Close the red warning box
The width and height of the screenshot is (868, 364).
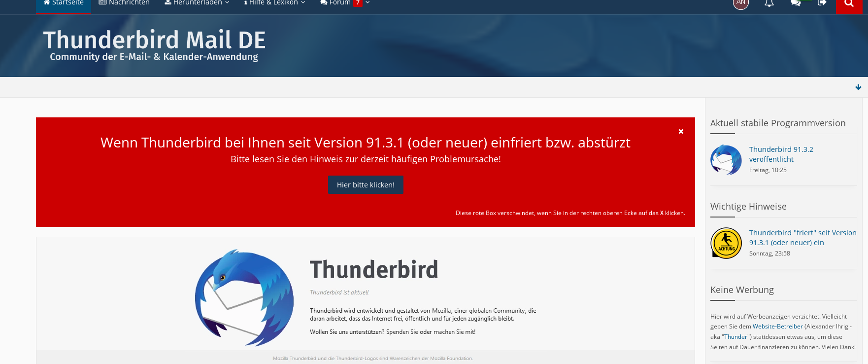tap(681, 132)
